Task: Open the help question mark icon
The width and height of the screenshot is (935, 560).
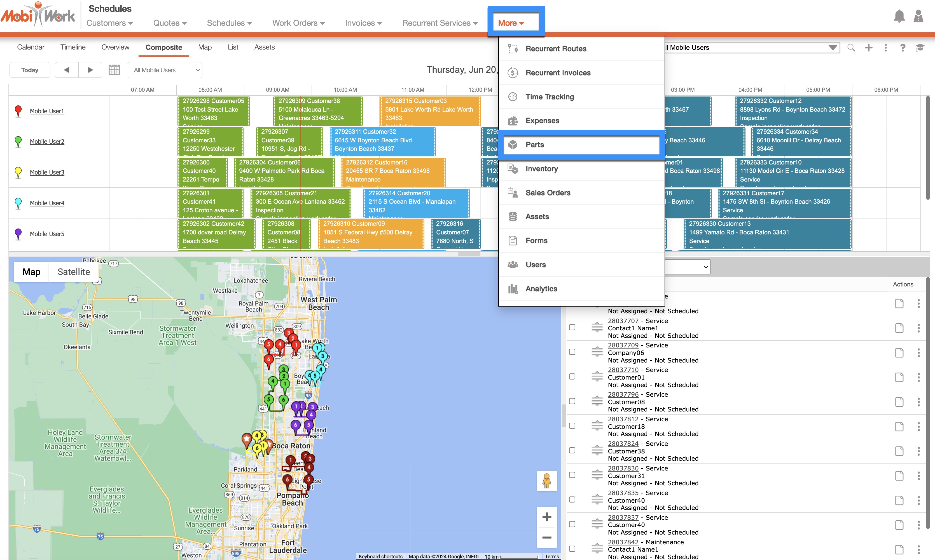Action: 903,48
